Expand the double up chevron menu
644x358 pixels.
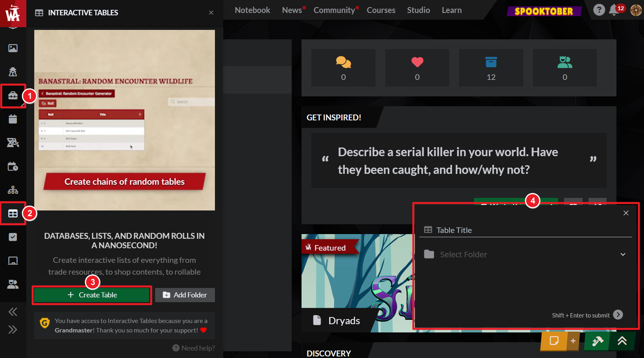coord(622,341)
